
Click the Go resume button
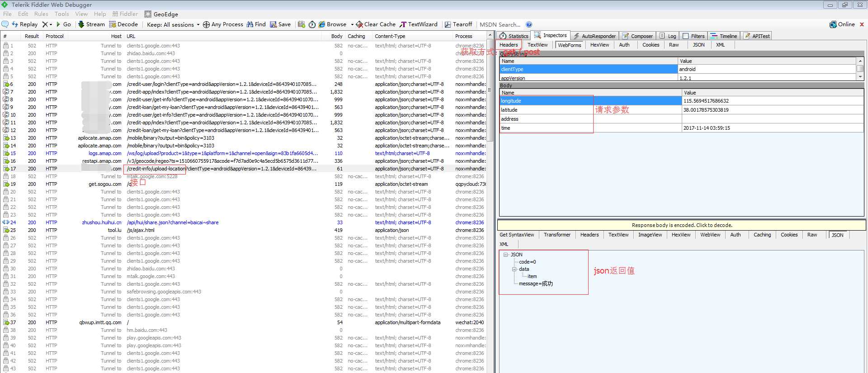pyautogui.click(x=64, y=24)
